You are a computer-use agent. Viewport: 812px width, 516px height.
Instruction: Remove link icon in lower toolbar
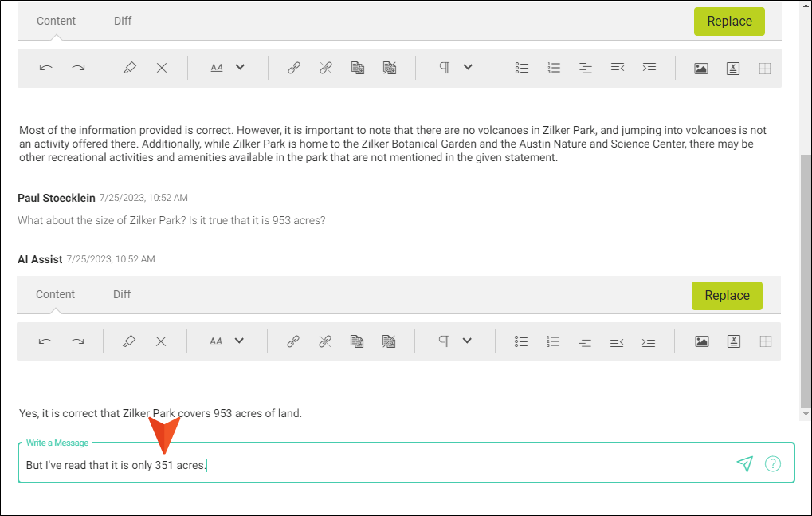[x=324, y=341]
